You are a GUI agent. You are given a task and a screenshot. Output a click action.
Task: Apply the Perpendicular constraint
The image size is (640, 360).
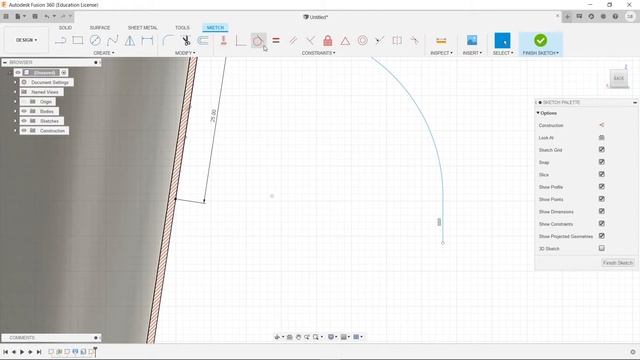(310, 40)
